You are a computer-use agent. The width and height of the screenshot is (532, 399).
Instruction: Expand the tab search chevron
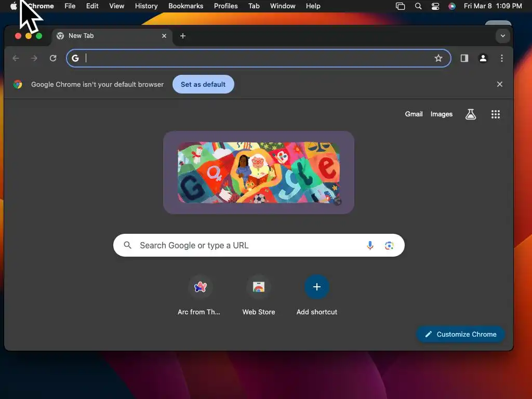point(503,36)
